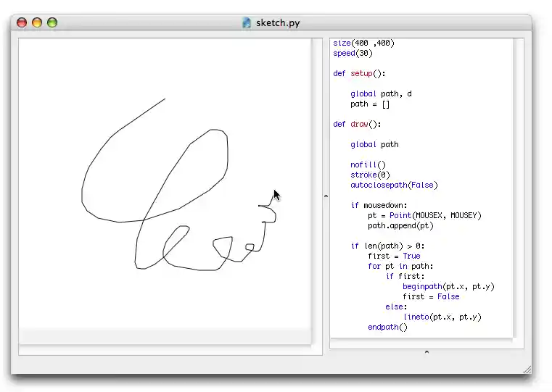Place cursor on the speed(30) line
The image size is (552, 392).
coord(353,53)
